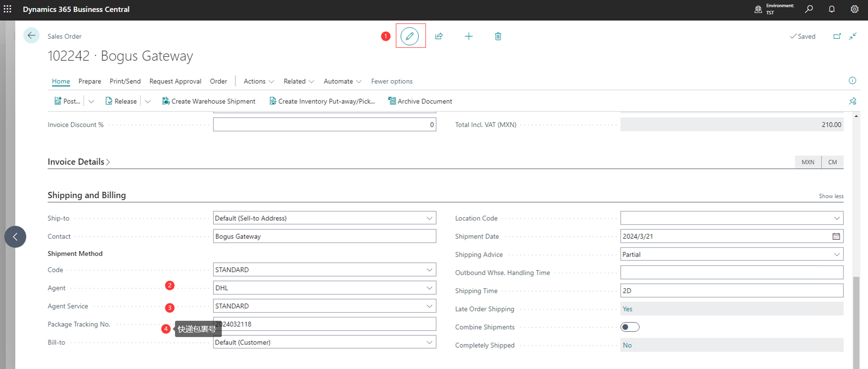Create new record with plus icon

tap(469, 36)
